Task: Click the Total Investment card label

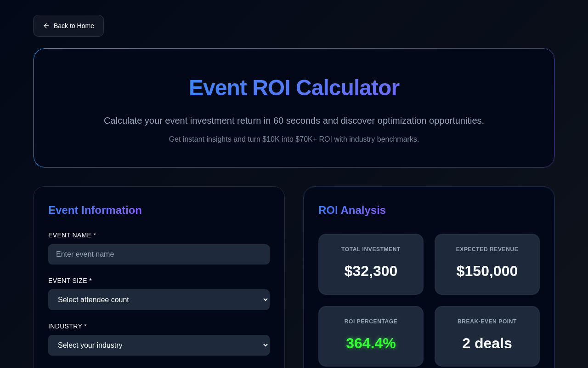Action: pos(371,249)
